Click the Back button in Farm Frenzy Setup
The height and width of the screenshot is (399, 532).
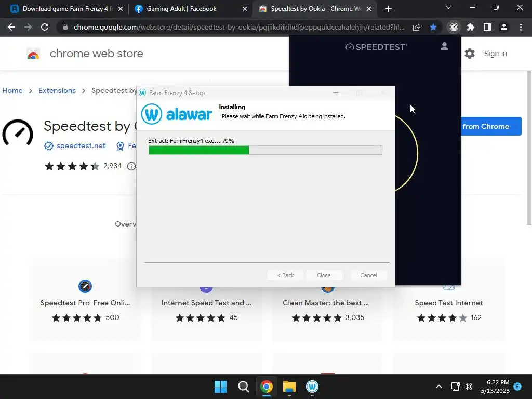pos(285,275)
